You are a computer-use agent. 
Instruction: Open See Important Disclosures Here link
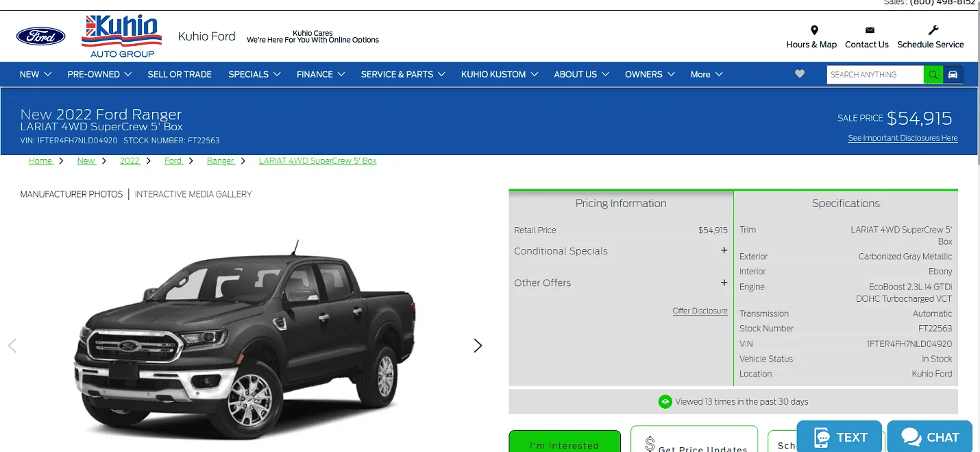tap(903, 138)
